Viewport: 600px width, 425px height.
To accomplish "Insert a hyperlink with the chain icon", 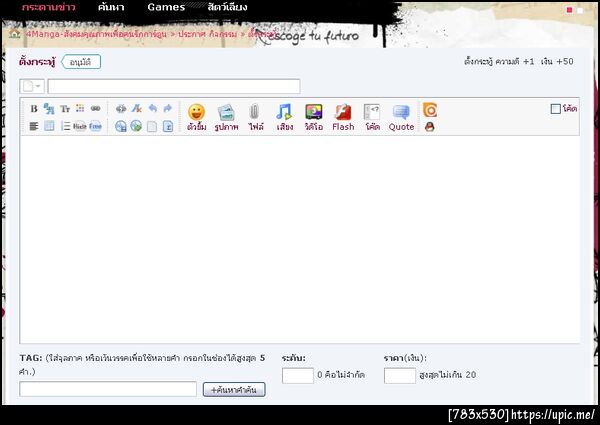I will click(95, 109).
